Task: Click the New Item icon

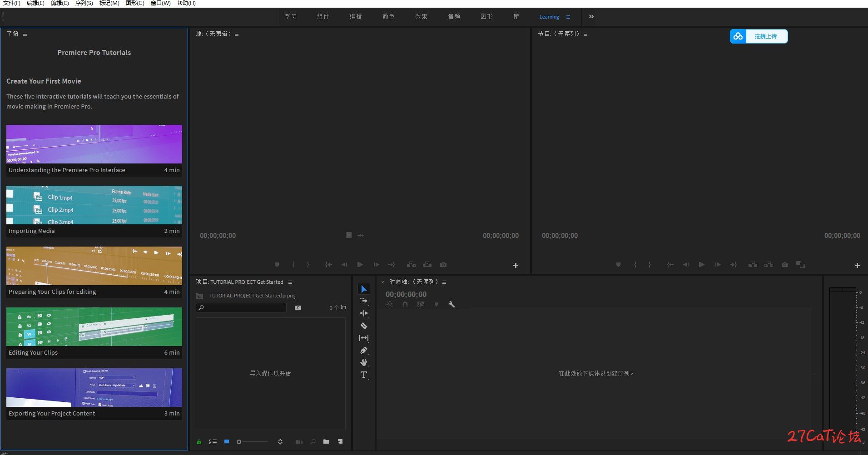Action: 340,442
